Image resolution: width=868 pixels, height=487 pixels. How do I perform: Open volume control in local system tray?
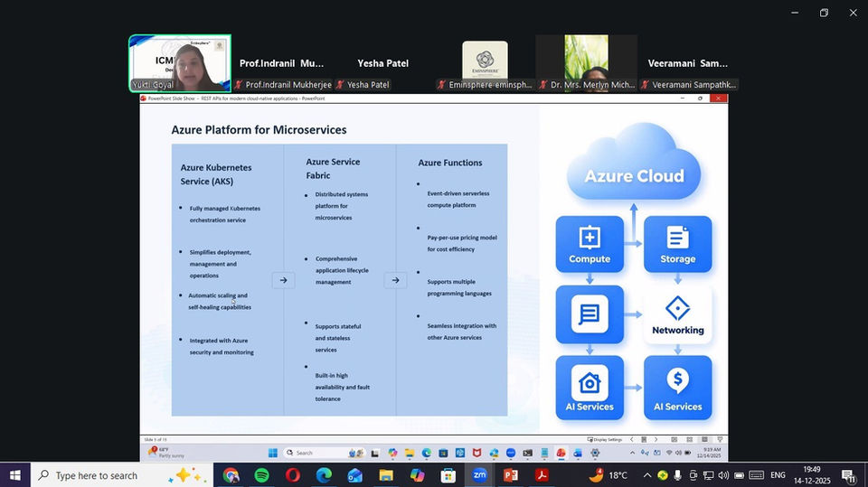(x=723, y=475)
